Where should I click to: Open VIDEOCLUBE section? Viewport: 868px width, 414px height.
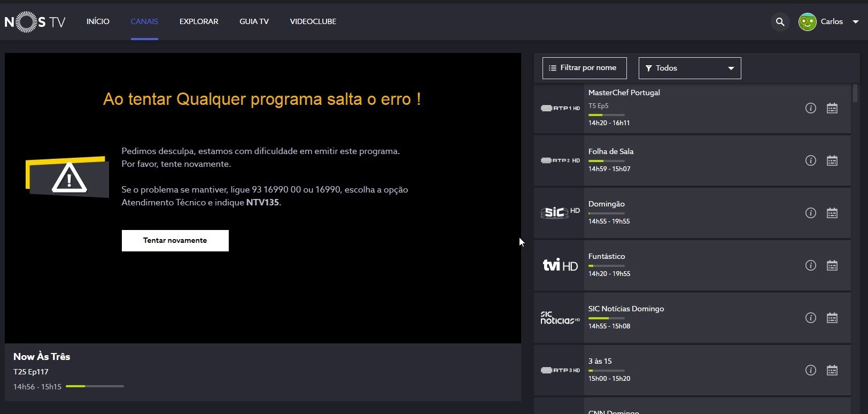pyautogui.click(x=313, y=21)
